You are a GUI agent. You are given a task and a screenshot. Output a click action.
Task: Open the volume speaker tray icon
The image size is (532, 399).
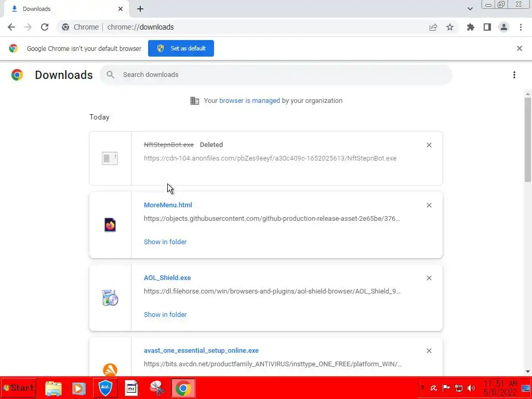(x=471, y=388)
